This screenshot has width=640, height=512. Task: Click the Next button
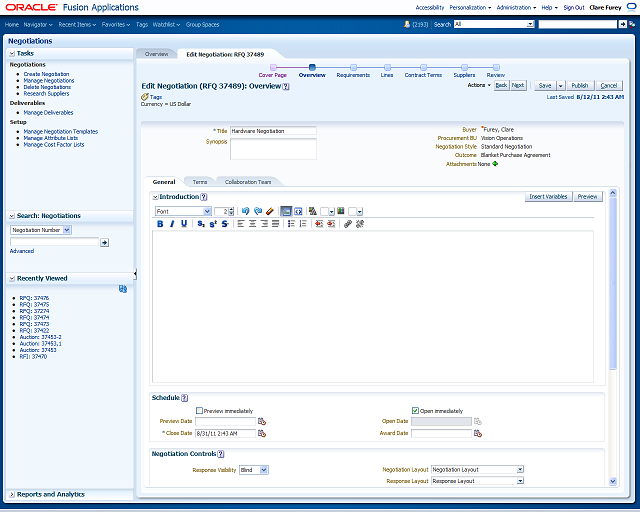point(518,85)
